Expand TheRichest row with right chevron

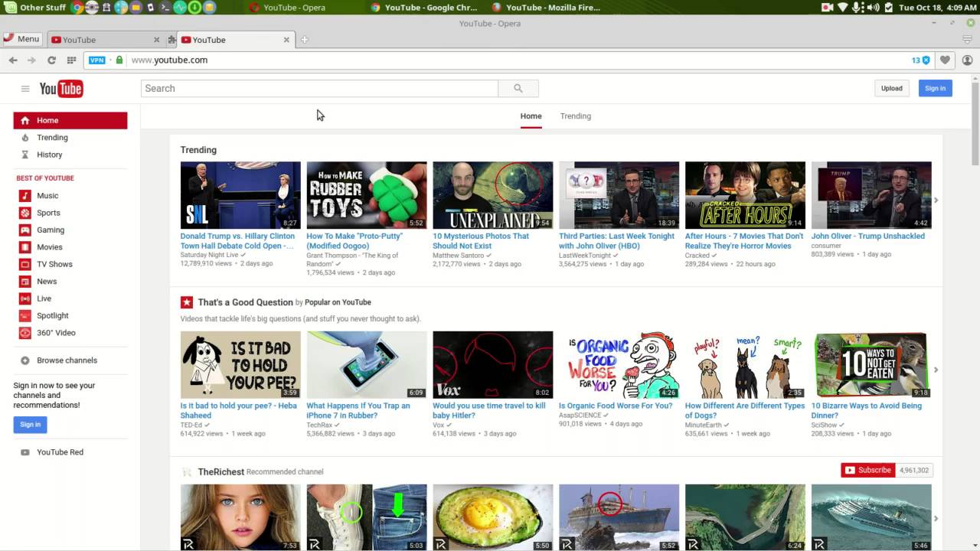click(x=936, y=519)
